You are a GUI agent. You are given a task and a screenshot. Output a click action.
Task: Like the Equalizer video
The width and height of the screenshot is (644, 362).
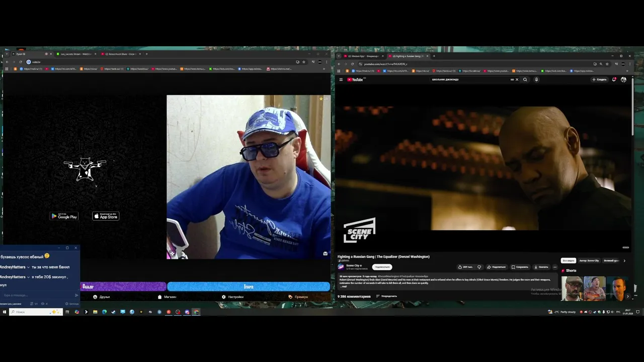point(465,267)
